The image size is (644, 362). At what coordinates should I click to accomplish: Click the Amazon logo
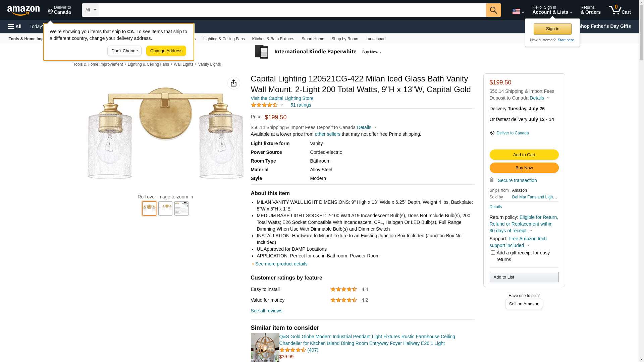coord(23,10)
